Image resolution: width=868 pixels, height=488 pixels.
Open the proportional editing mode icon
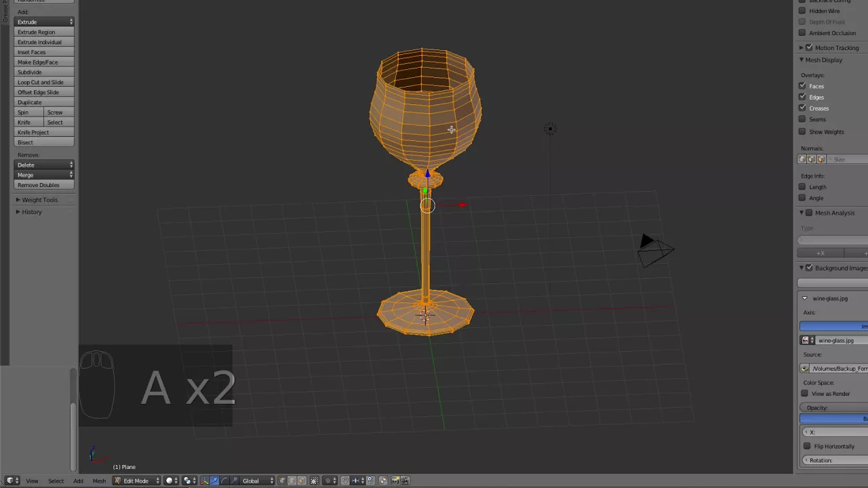(x=330, y=481)
